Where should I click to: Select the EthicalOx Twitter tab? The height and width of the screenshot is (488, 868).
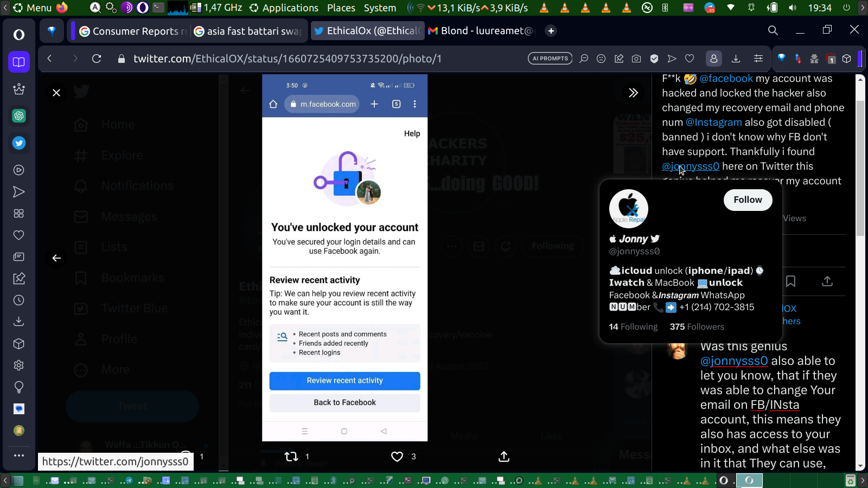point(367,31)
